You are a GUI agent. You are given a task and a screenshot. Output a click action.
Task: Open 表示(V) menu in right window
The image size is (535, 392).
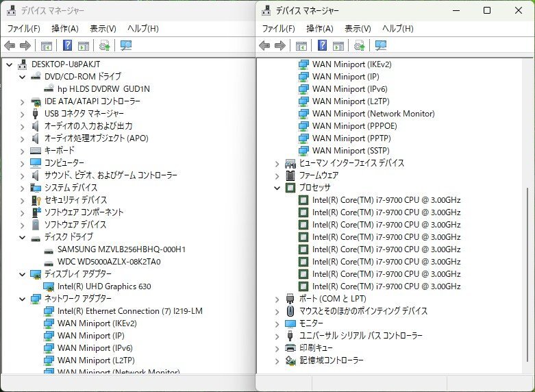click(358, 29)
